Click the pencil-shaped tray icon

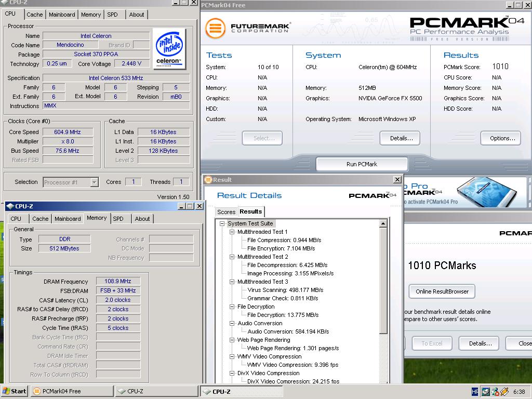[x=504, y=392]
